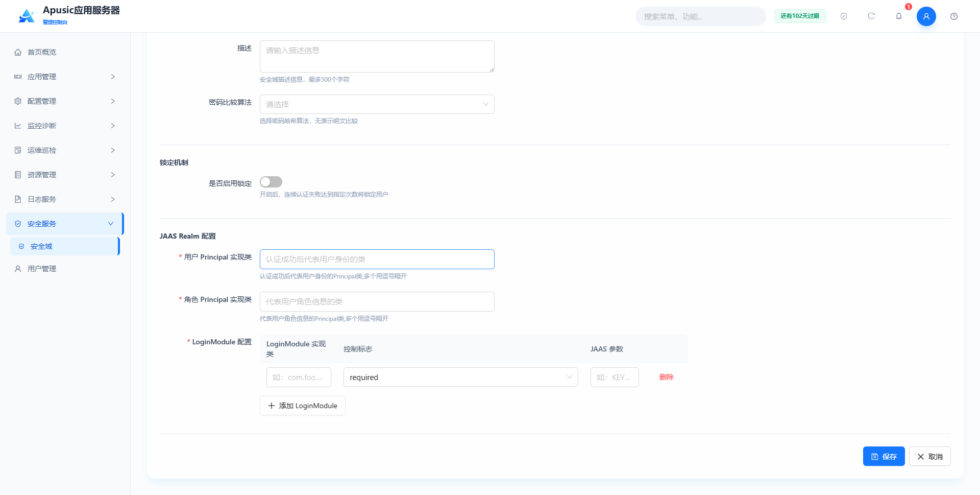980x495 pixels.
Task: Click the 运维巡检 sidebar icon
Action: (x=18, y=150)
